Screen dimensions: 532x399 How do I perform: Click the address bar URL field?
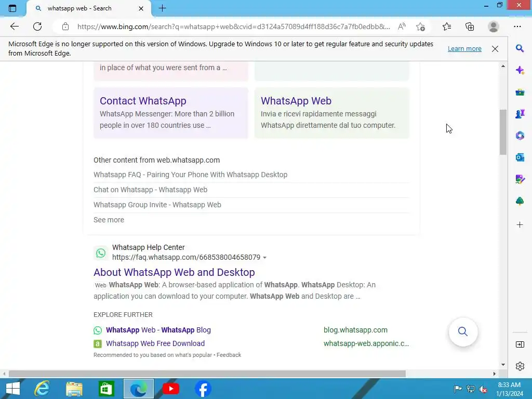point(233,26)
